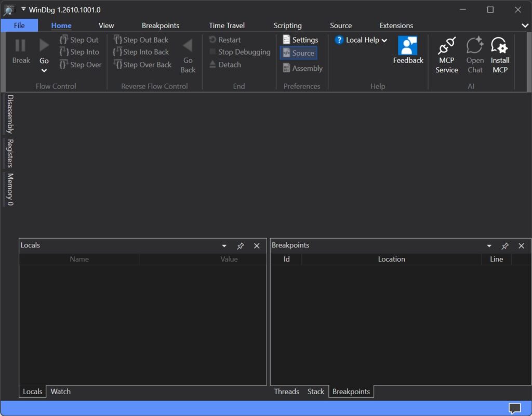Click Step Out in Flow Control
Screen dimensions: 532x416
79,40
